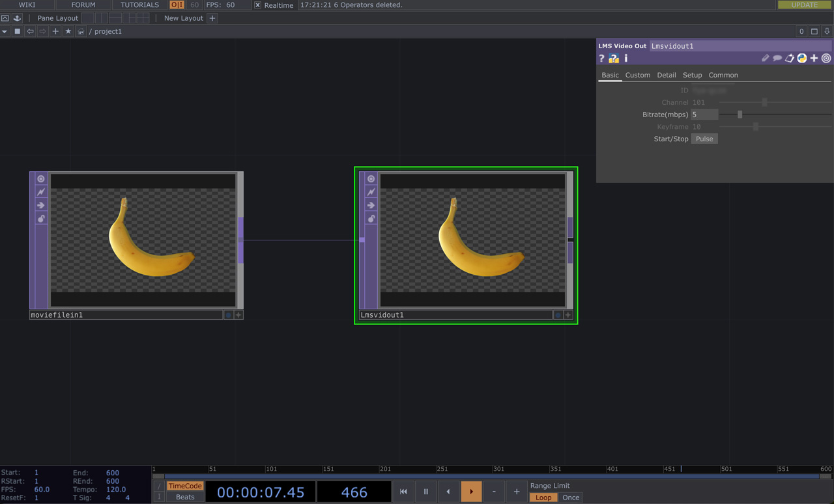Collapse parameter panel with down arrow icon
This screenshot has width=834, height=504.
point(827,31)
